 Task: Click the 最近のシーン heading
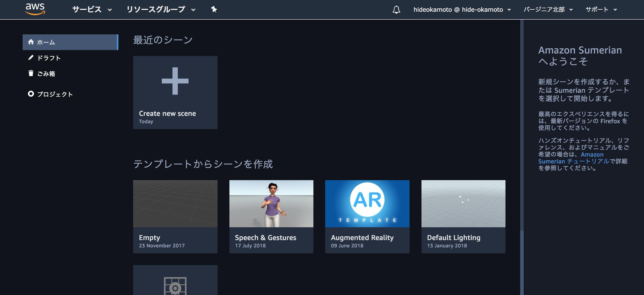(x=163, y=40)
